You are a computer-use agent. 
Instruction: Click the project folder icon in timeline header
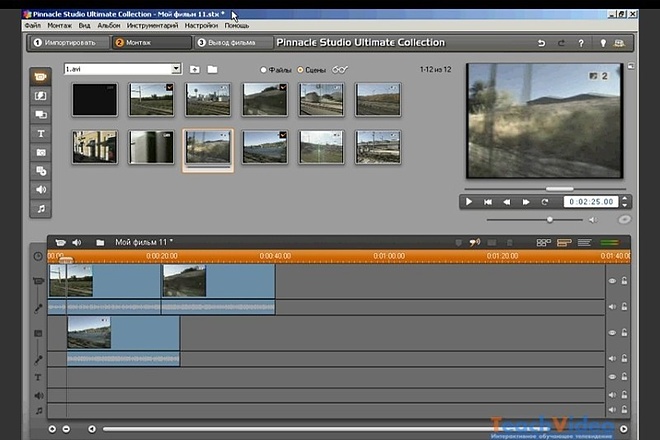point(100,243)
